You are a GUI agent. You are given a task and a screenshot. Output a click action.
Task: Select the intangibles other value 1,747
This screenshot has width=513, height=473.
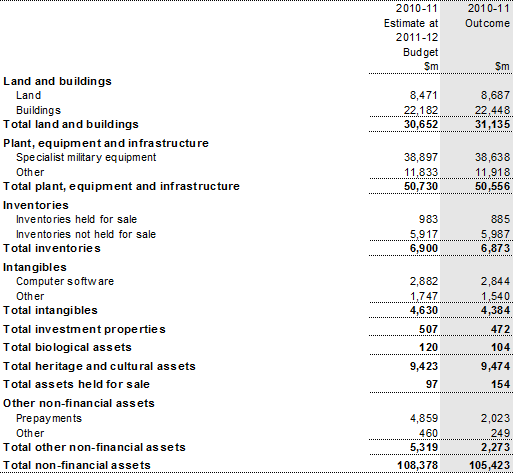click(x=424, y=296)
